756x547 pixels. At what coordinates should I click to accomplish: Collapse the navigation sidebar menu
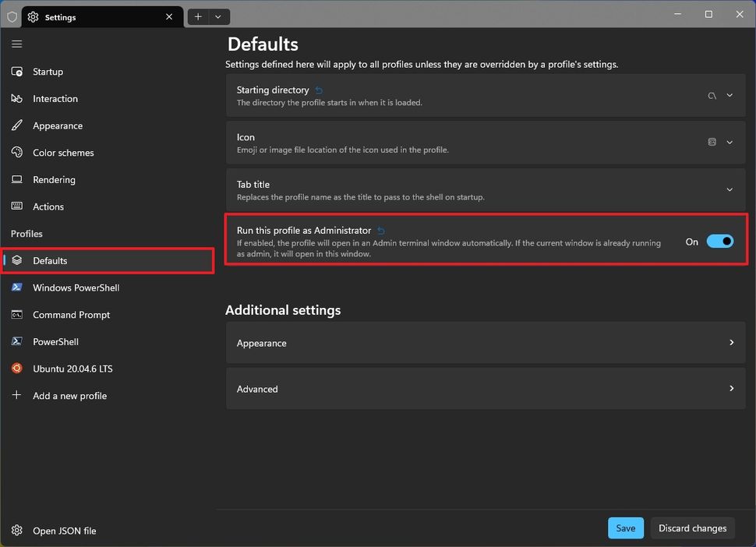[x=16, y=44]
